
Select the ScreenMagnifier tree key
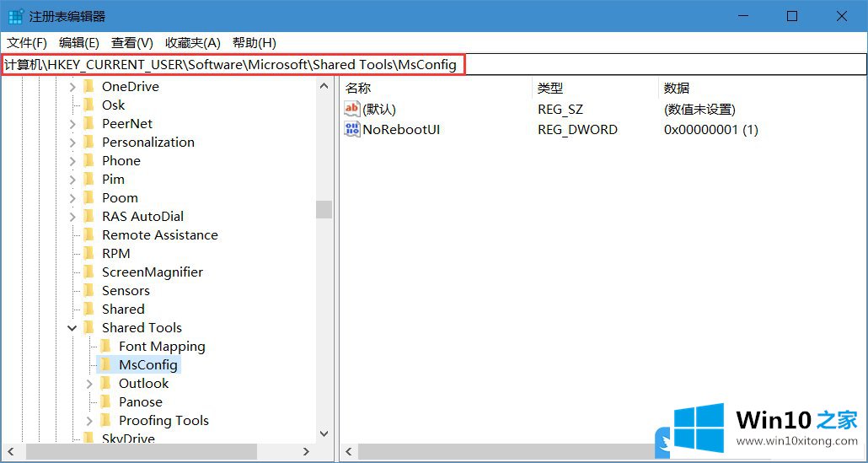153,272
